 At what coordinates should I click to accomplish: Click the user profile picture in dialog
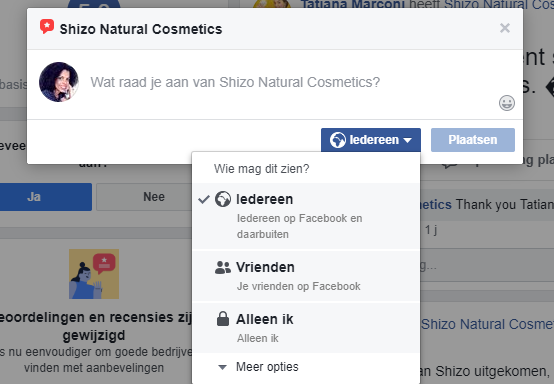[59, 82]
